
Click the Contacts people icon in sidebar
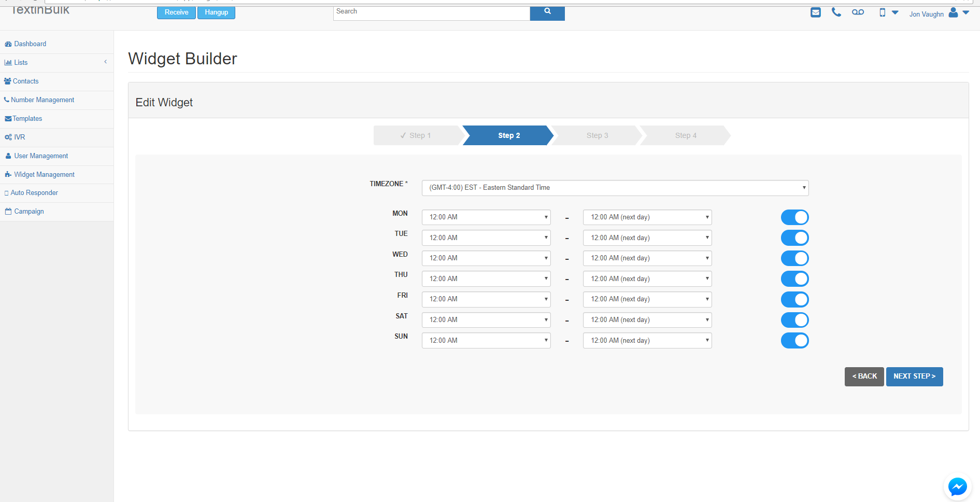7,81
